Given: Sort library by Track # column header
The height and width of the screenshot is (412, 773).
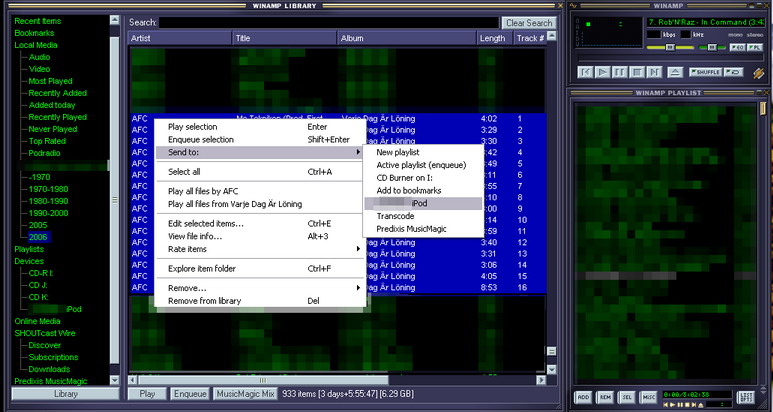Looking at the screenshot, I should (530, 38).
